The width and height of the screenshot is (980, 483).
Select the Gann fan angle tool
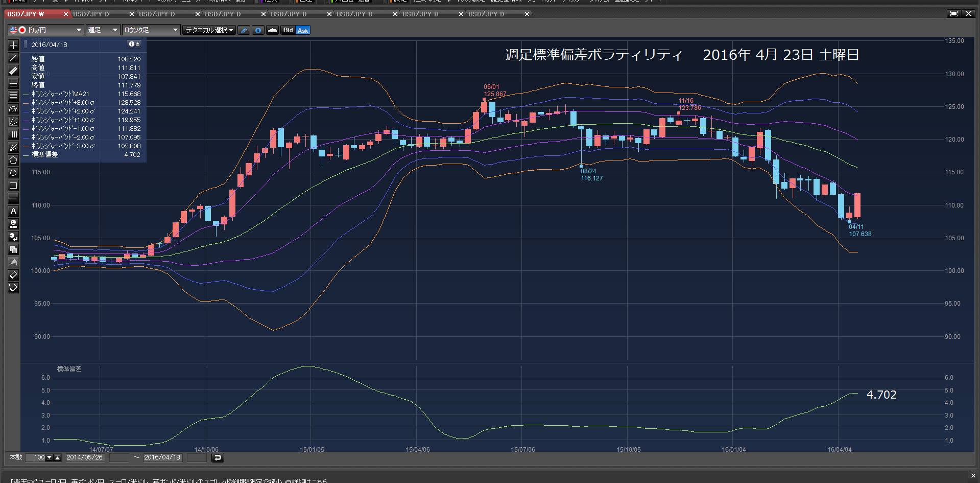pos(13,147)
